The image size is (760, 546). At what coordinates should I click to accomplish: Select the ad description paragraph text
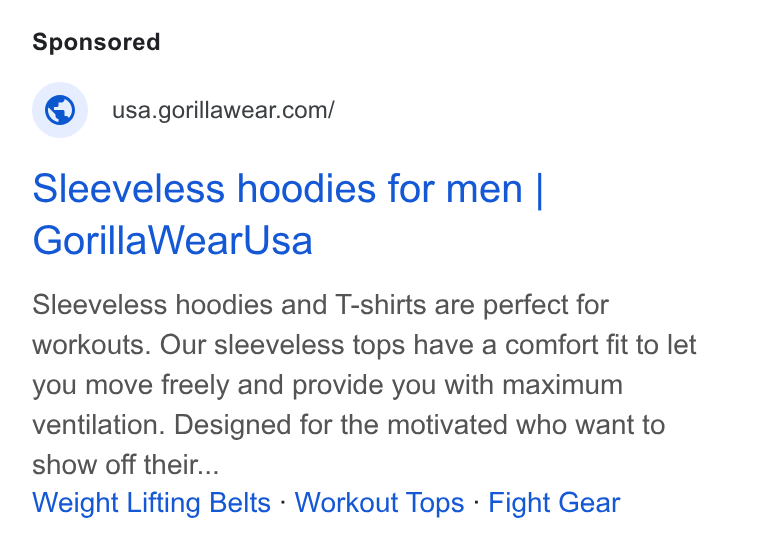click(x=364, y=385)
